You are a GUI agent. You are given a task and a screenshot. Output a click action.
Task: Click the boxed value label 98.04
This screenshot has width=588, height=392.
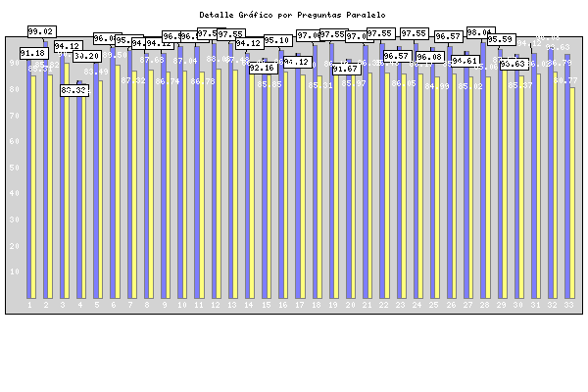pos(481,32)
